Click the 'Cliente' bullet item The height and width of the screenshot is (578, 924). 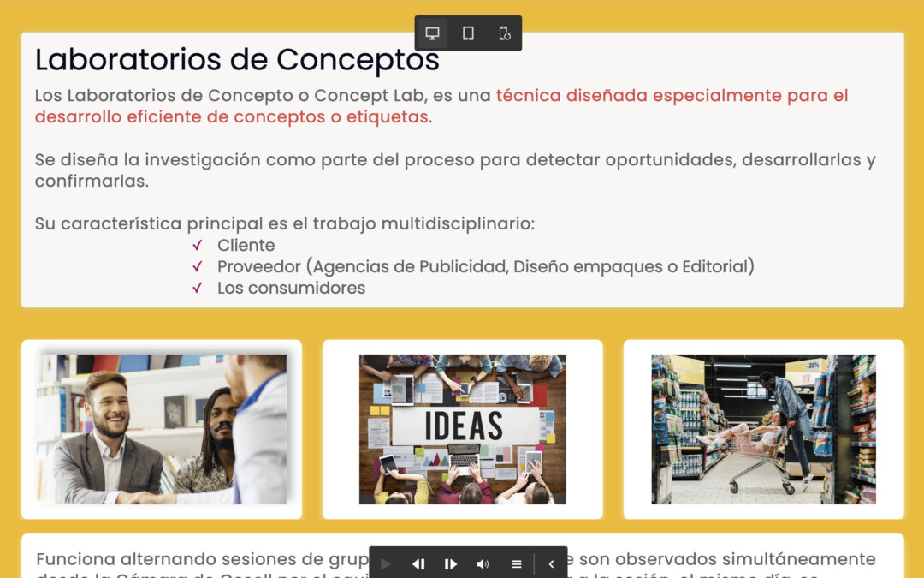[x=246, y=245]
